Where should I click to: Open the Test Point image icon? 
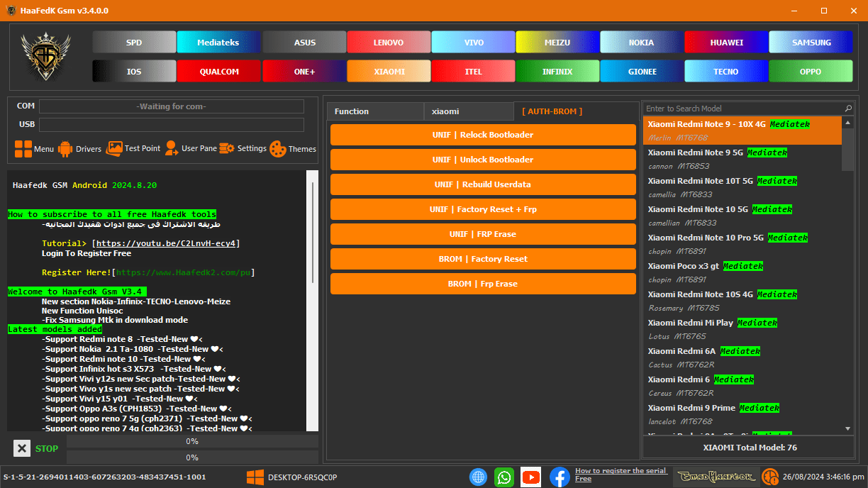click(x=114, y=148)
